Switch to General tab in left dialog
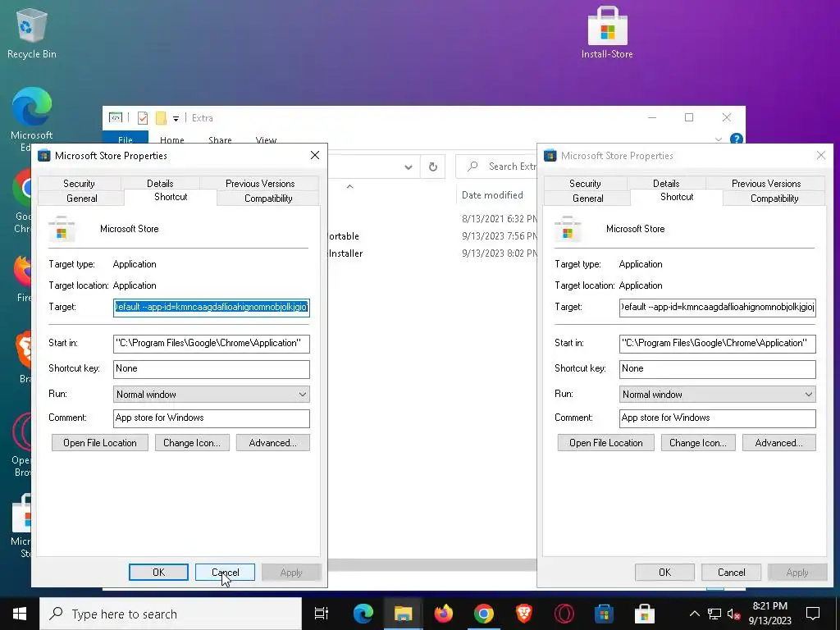840x630 pixels. tap(81, 199)
